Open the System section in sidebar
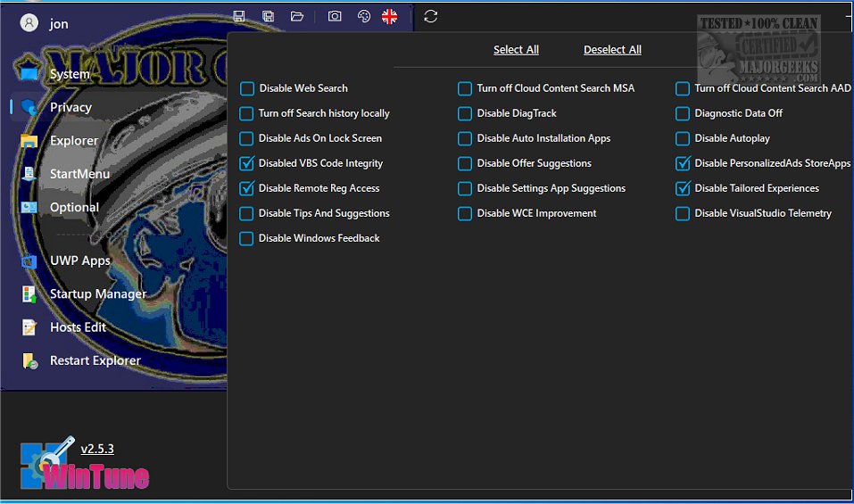Screen dimensions: 854x504 70,74
